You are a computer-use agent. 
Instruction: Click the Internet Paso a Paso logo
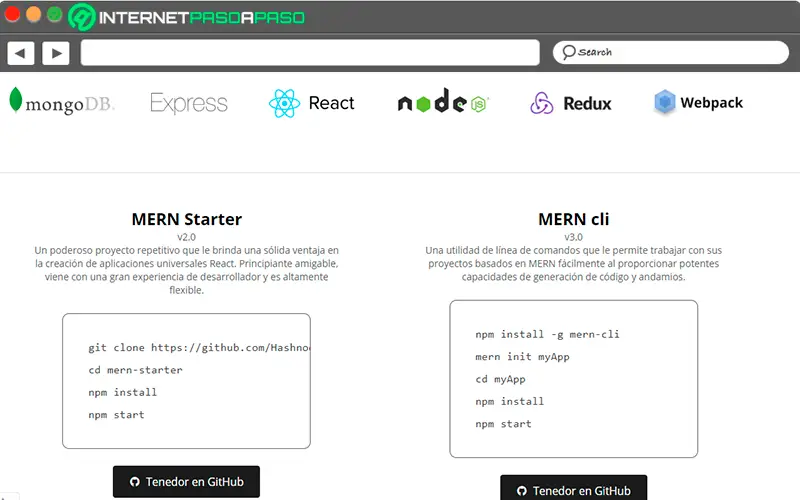coord(187,17)
